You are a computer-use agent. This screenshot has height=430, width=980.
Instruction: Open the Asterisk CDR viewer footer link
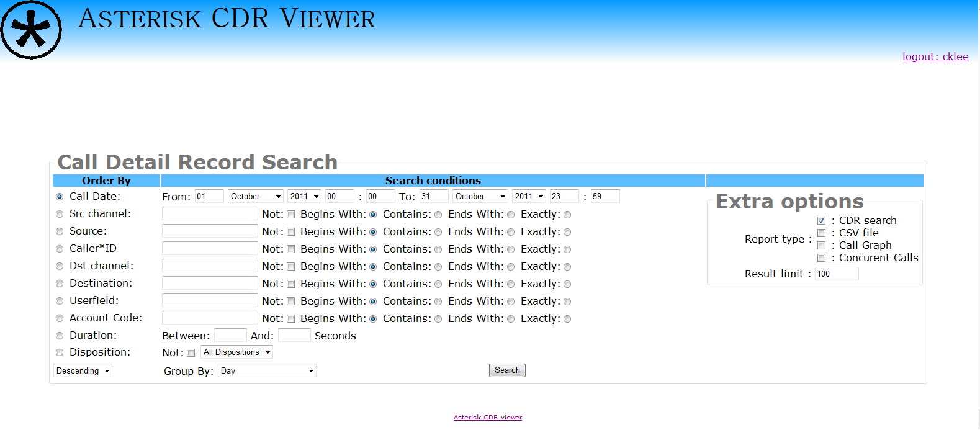tap(488, 418)
